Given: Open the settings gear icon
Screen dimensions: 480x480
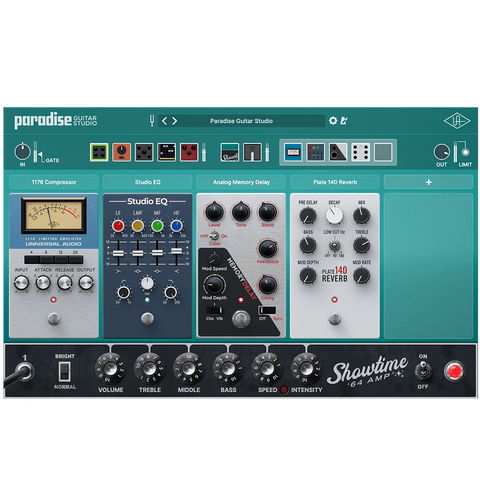Looking at the screenshot, I should tap(333, 120).
